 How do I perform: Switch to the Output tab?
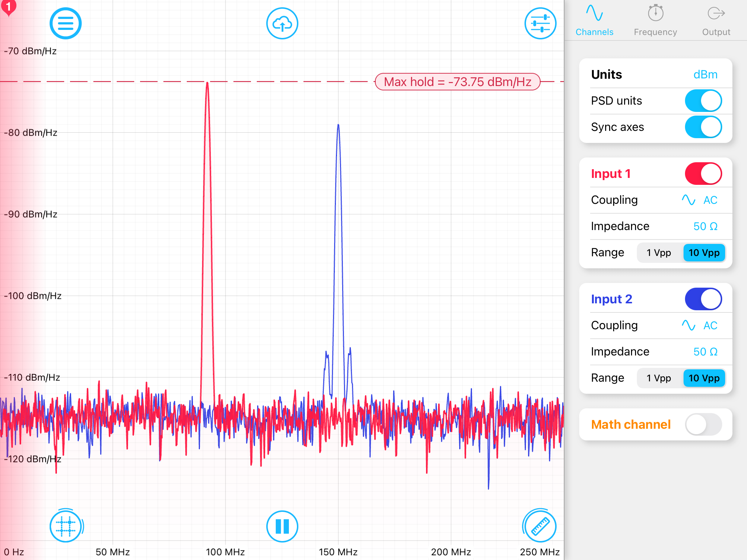coord(716,21)
